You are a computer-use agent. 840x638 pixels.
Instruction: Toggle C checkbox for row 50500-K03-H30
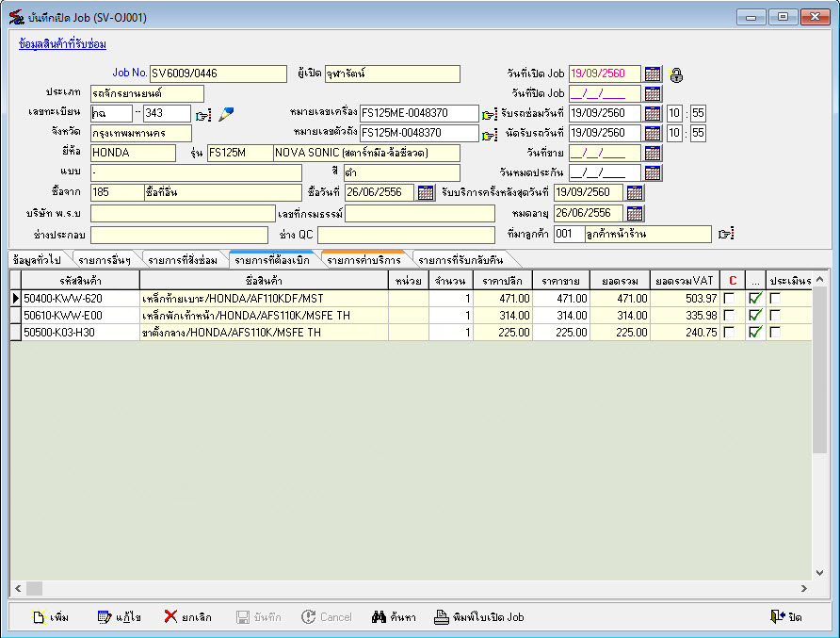729,333
